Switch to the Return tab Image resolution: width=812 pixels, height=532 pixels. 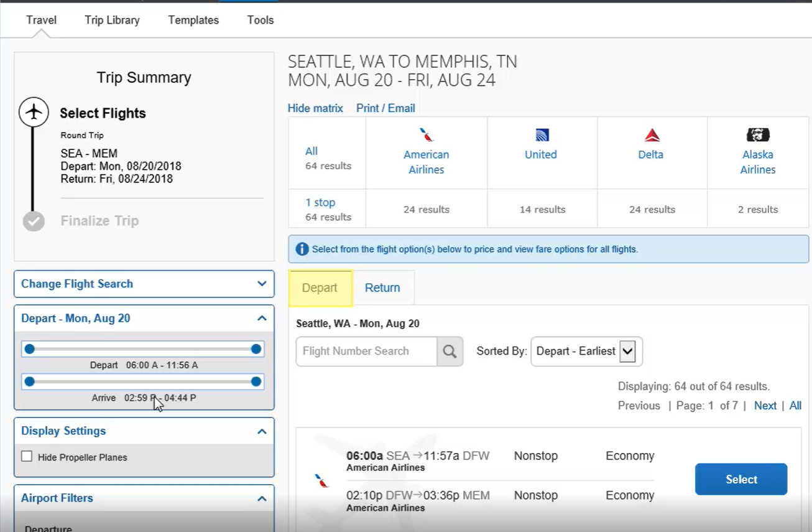382,287
